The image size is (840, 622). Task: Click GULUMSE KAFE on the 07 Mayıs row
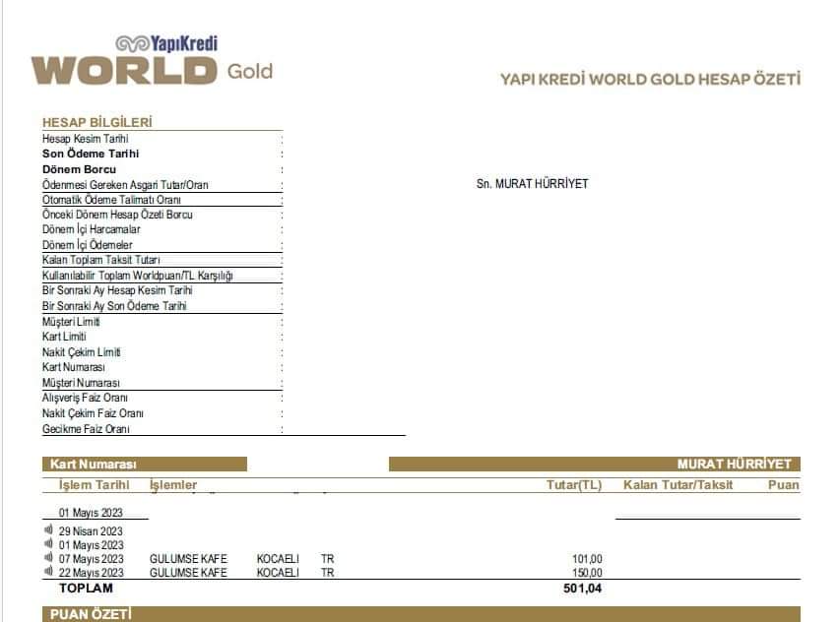tap(188, 559)
